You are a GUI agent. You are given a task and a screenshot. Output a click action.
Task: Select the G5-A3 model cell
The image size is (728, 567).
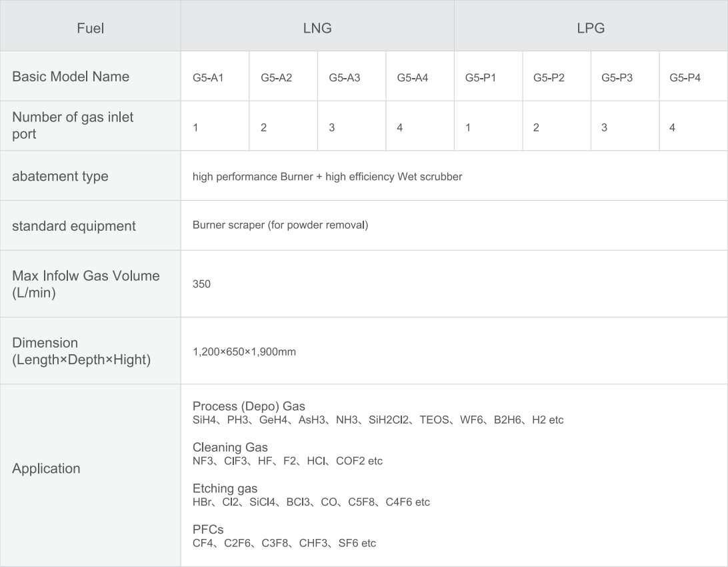pyautogui.click(x=351, y=76)
